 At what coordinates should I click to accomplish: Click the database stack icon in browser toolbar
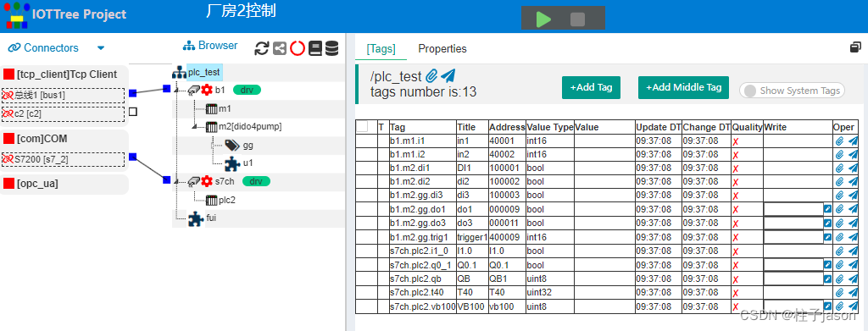coord(331,48)
